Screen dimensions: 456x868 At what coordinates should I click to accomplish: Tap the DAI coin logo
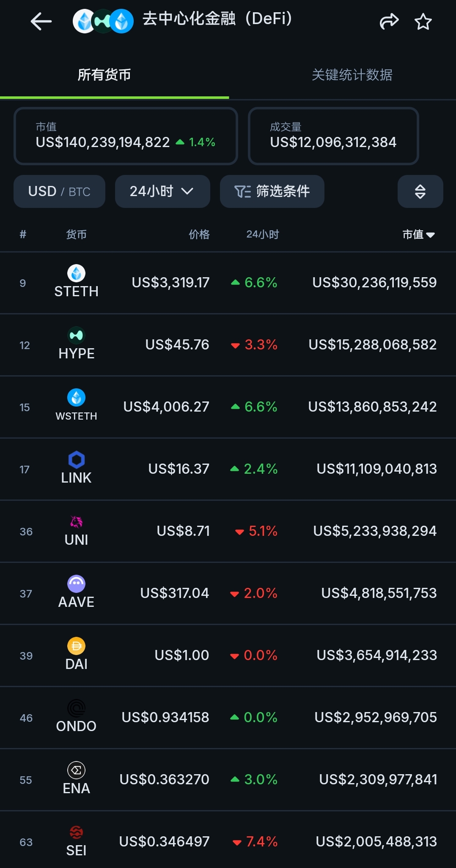(x=77, y=646)
